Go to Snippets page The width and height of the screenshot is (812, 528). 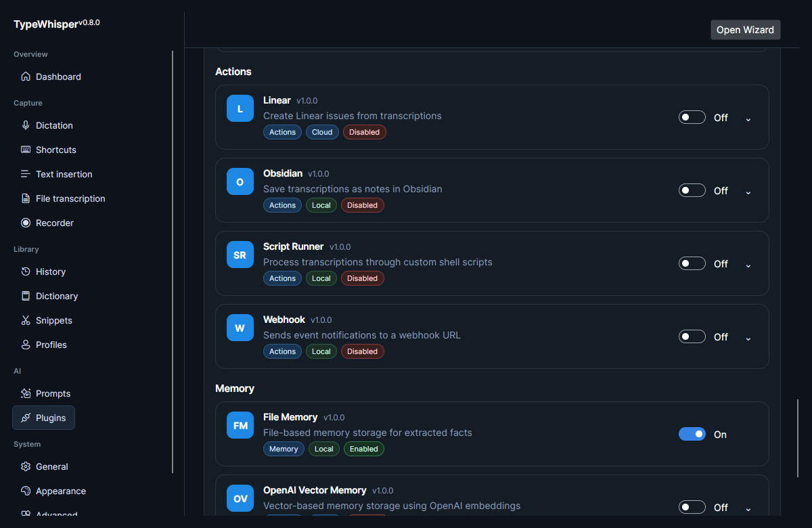46,320
